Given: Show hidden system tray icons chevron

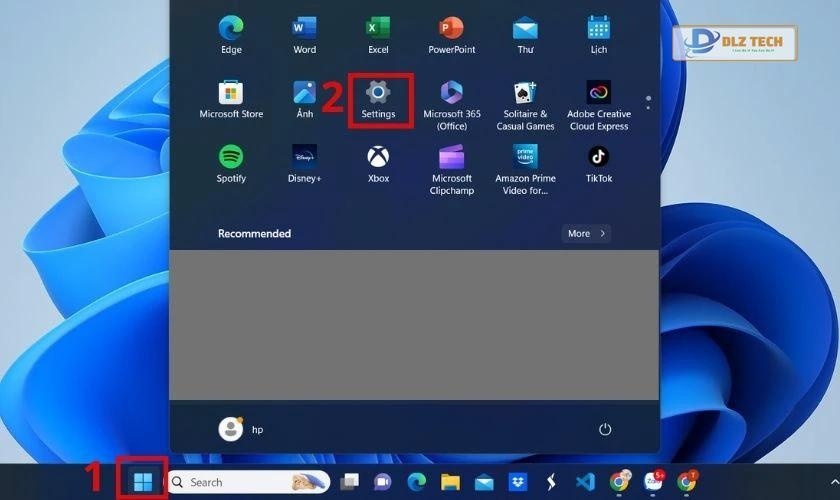Looking at the screenshot, I should [832, 482].
